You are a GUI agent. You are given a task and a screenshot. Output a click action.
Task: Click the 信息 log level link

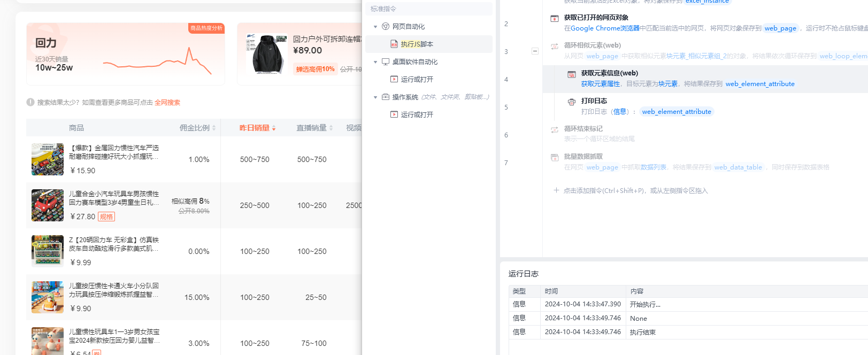point(620,112)
